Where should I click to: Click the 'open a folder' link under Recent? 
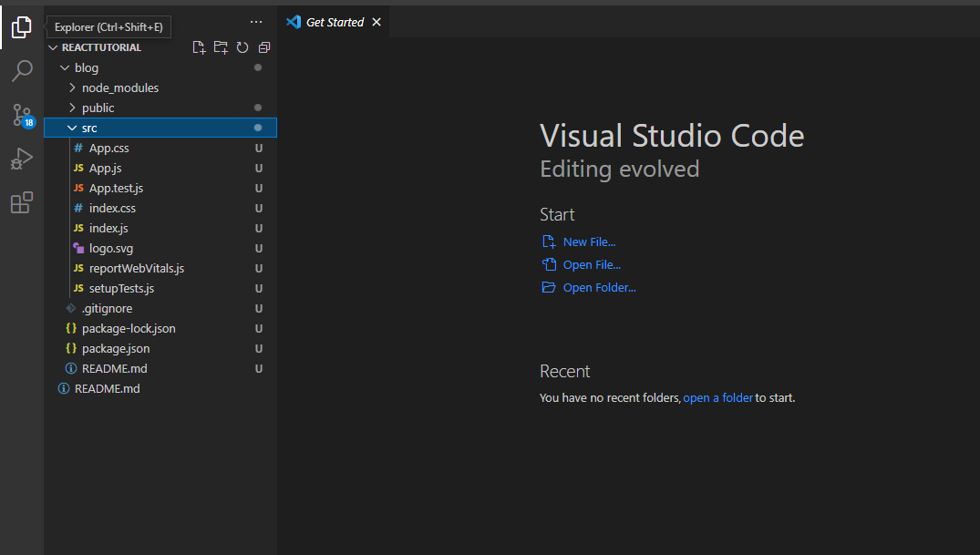(717, 397)
